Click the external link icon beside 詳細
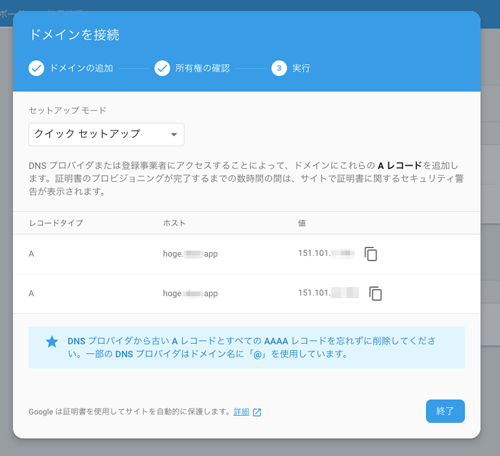500x456 pixels. [x=257, y=412]
